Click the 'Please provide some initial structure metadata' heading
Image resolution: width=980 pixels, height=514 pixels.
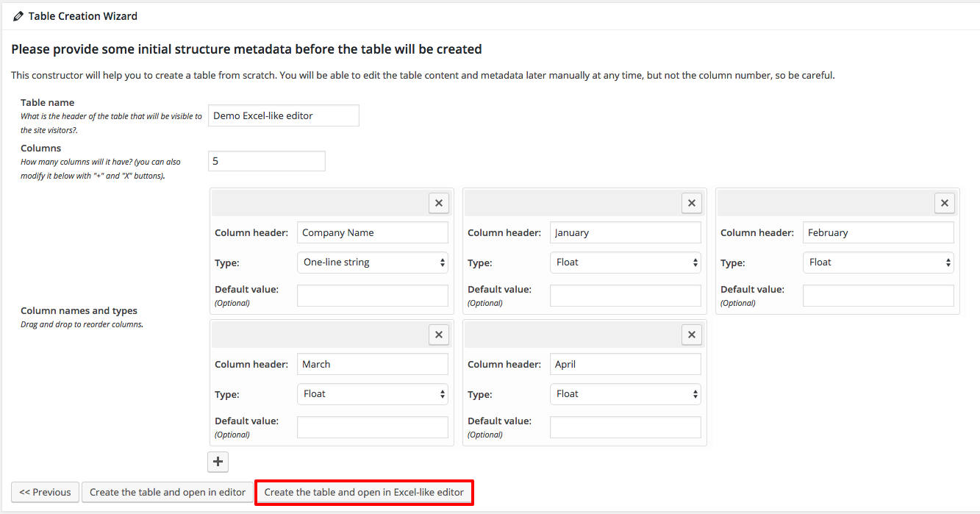pos(246,49)
